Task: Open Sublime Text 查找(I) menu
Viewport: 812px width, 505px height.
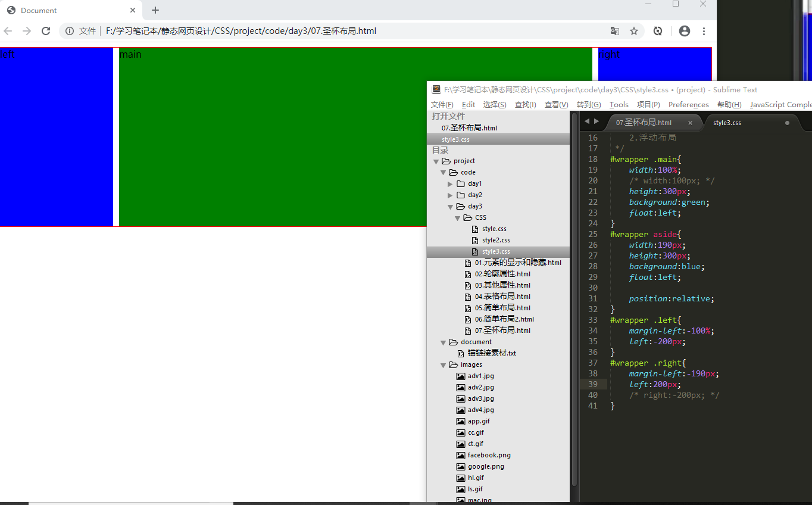Action: click(x=526, y=105)
